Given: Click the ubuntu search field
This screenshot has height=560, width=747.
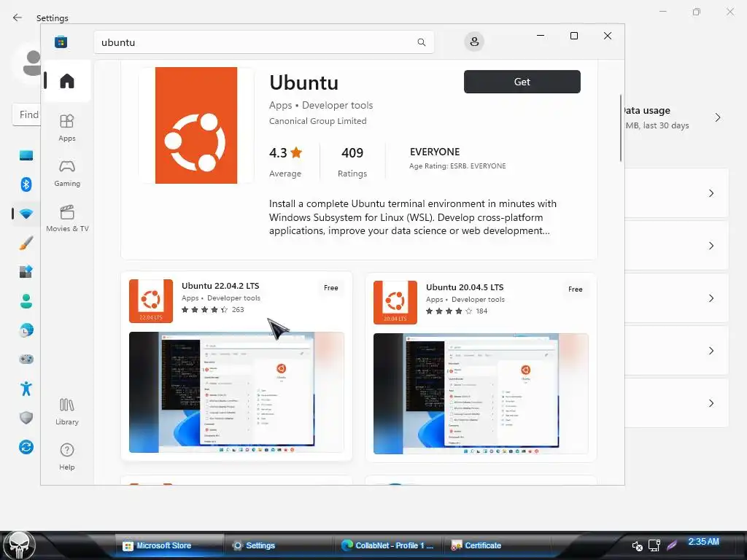Looking at the screenshot, I should coord(263,42).
